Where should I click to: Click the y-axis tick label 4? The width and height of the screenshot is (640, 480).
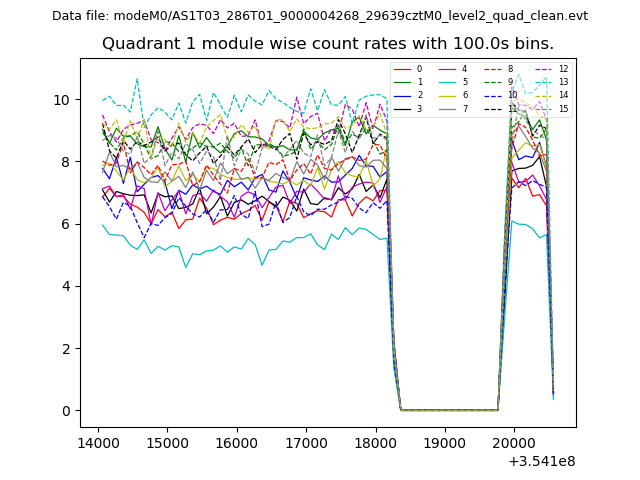(66, 286)
